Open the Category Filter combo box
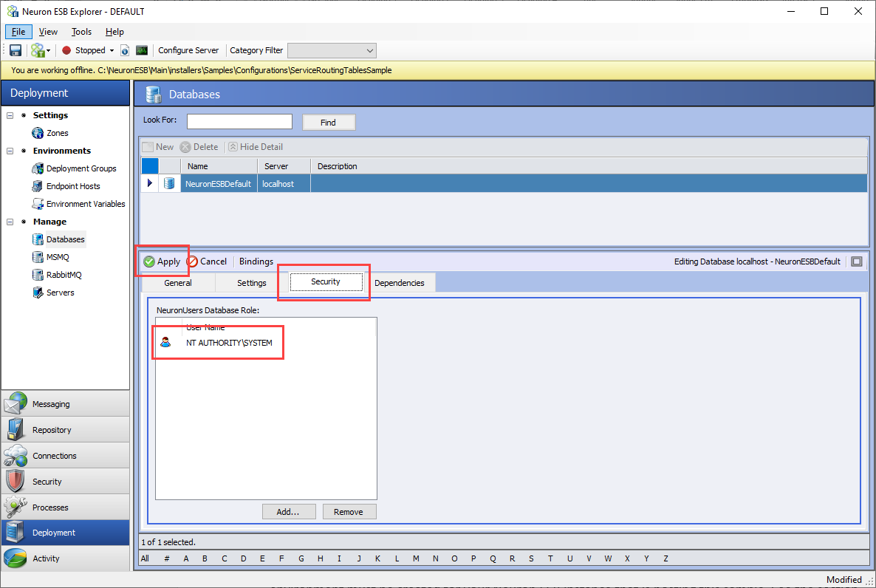Image resolution: width=876 pixels, height=588 pixels. [x=332, y=50]
